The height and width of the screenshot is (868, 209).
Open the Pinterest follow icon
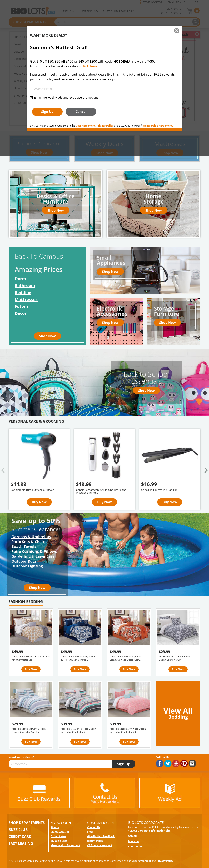184,763
